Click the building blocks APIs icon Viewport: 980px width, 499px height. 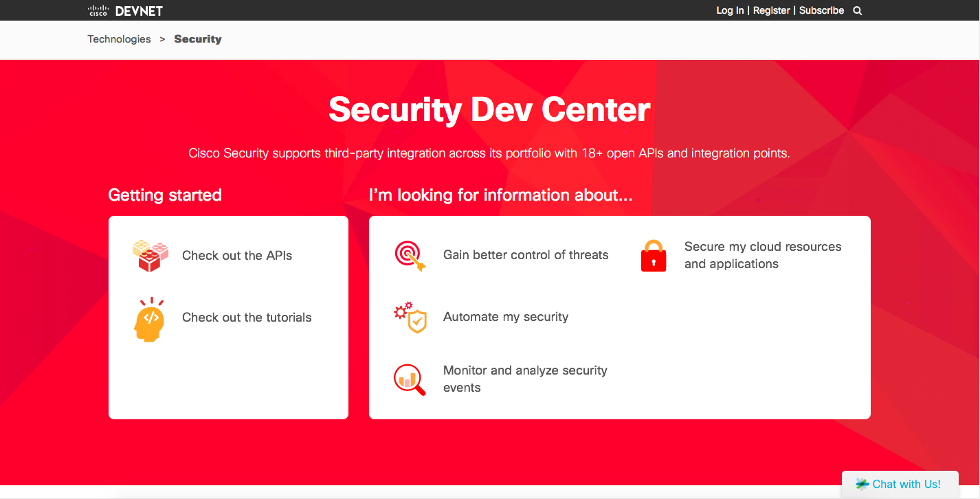(151, 256)
